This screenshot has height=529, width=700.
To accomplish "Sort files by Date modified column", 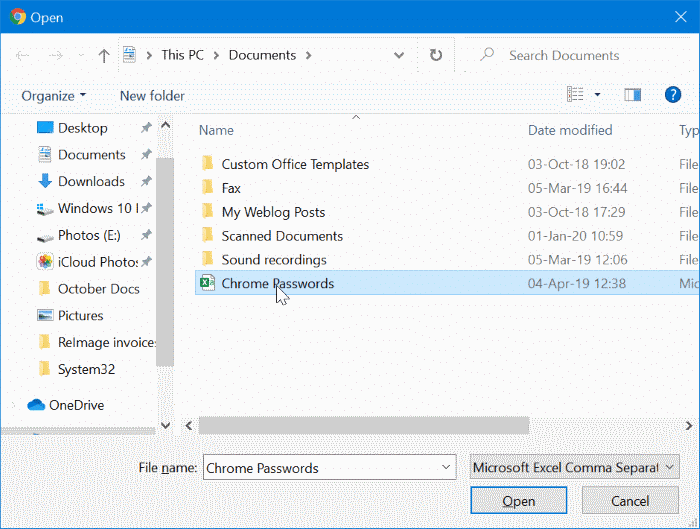I will (x=570, y=130).
